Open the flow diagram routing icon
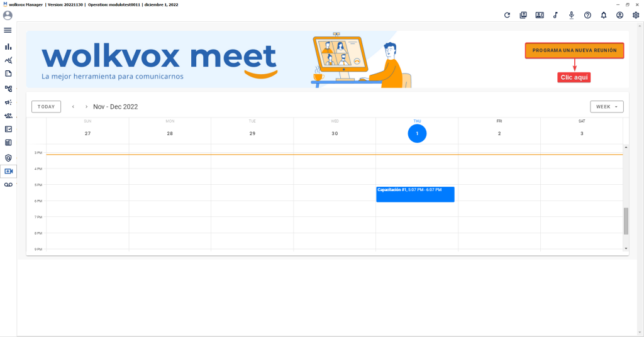 pyautogui.click(x=8, y=88)
